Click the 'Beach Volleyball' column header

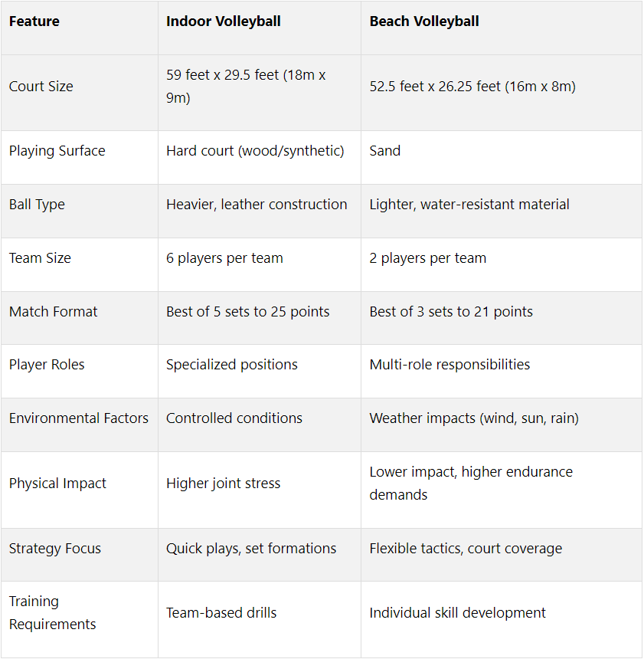[424, 21]
